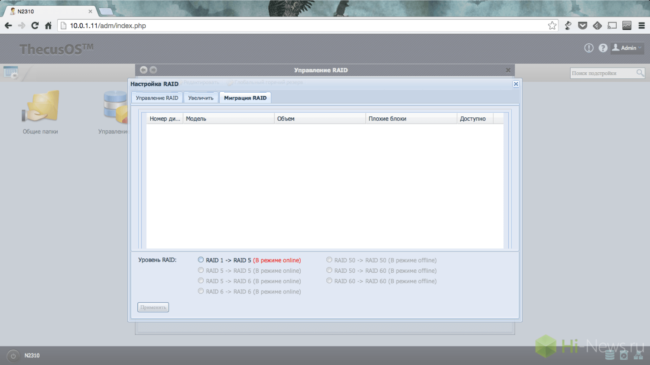This screenshot has height=365, width=650.
Task: Click the second round button in Управление RAID title bar
Action: [x=153, y=70]
